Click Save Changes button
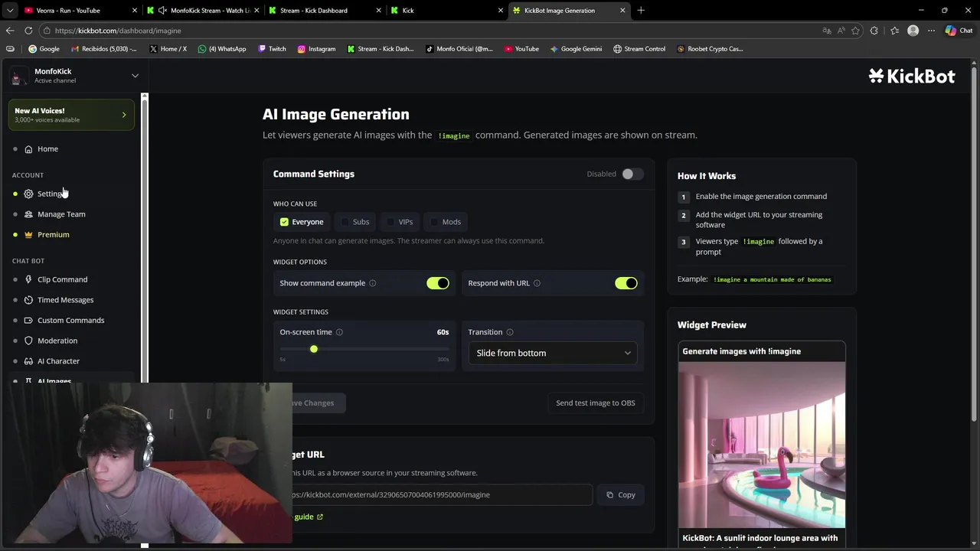 pyautogui.click(x=318, y=403)
